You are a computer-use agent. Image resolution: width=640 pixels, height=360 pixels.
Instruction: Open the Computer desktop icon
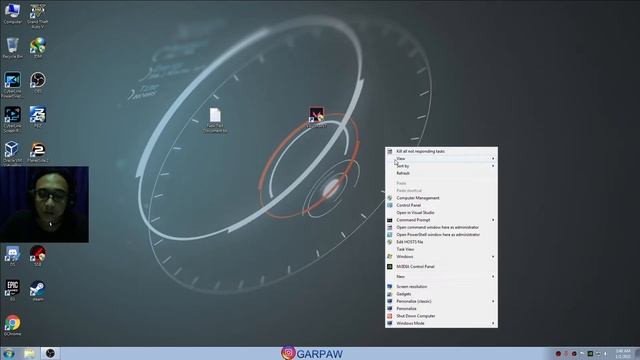[12, 13]
